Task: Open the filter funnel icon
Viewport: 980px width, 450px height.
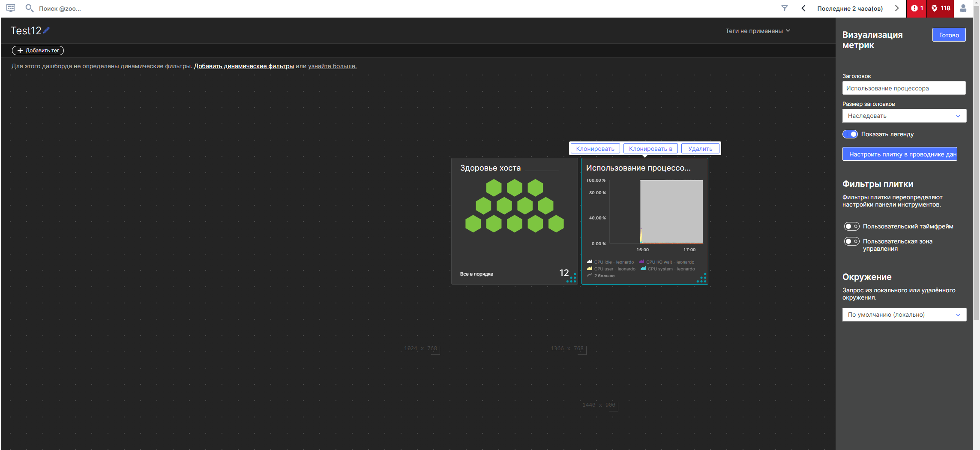Action: pos(784,8)
